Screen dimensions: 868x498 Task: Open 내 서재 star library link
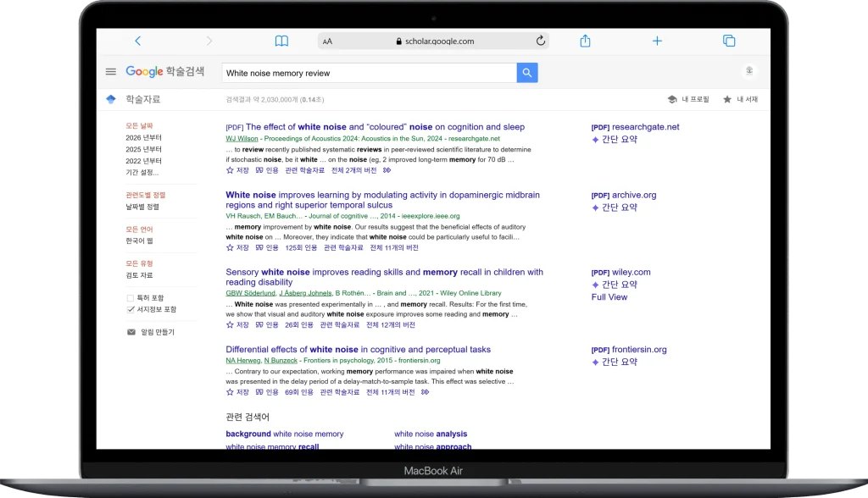tap(740, 99)
